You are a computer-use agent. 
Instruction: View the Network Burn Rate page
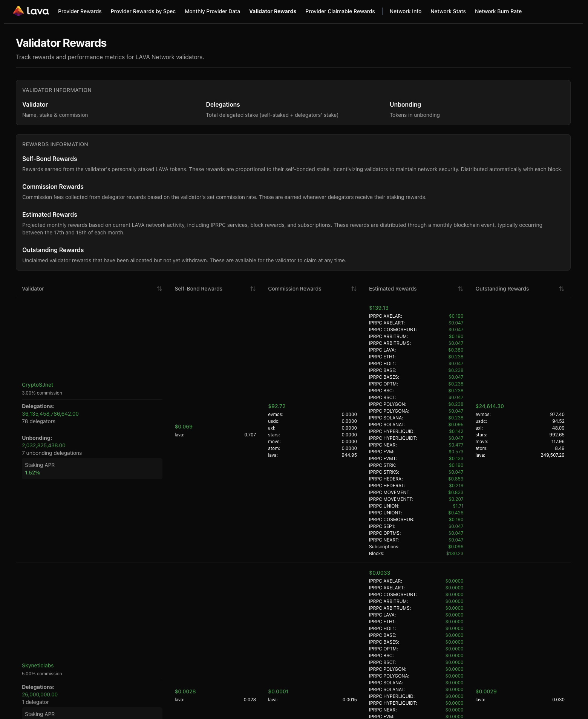498,11
